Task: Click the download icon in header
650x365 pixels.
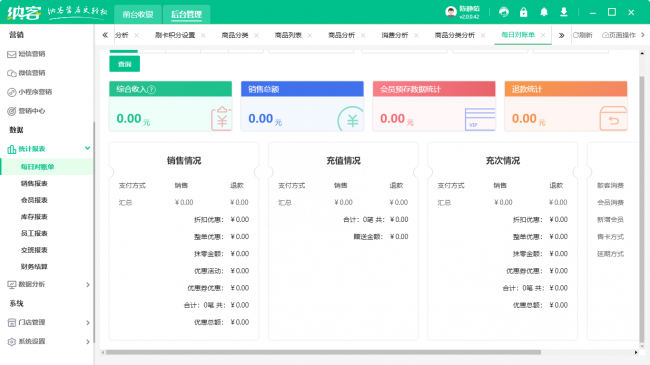Action: pyautogui.click(x=564, y=12)
